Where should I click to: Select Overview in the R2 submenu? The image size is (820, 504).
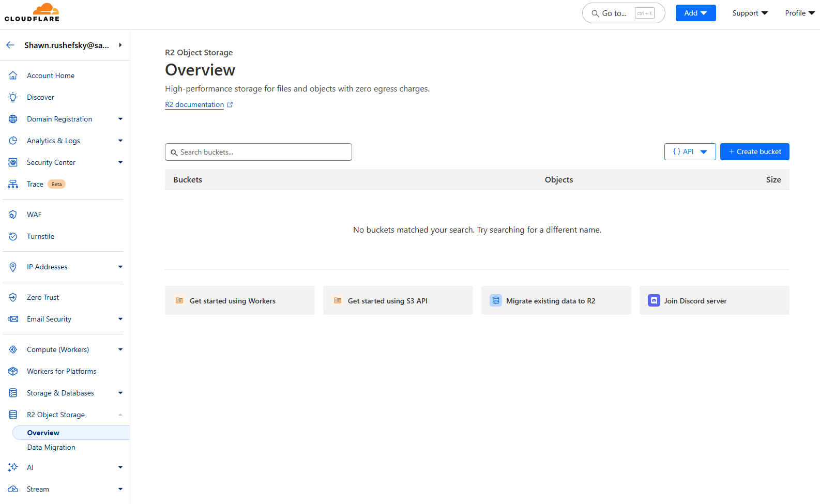click(x=71, y=433)
